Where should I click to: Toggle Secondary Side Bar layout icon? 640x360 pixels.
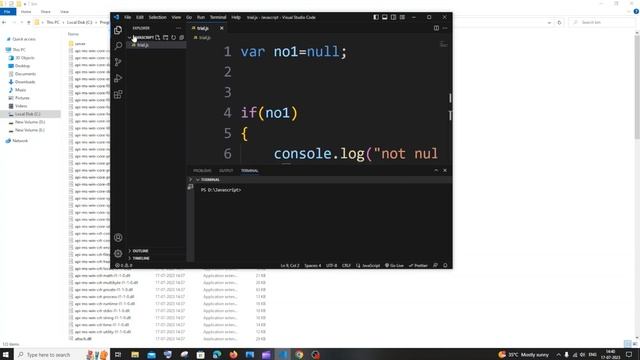tap(393, 17)
